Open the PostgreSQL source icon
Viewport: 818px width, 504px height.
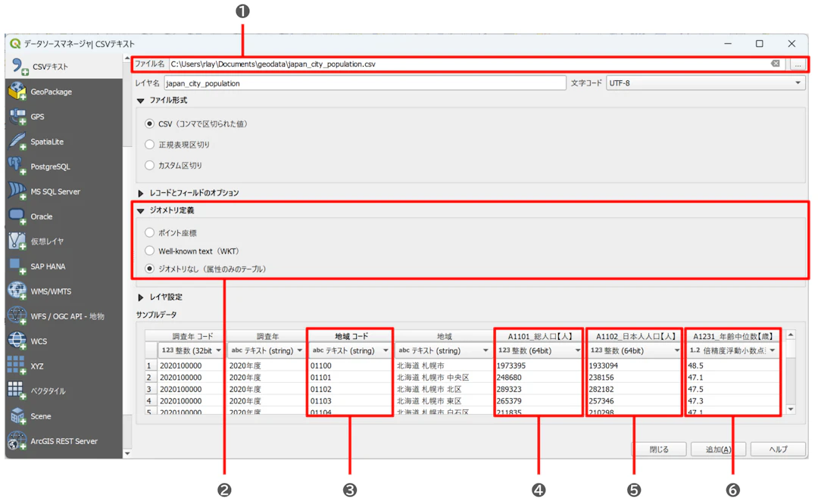(17, 166)
